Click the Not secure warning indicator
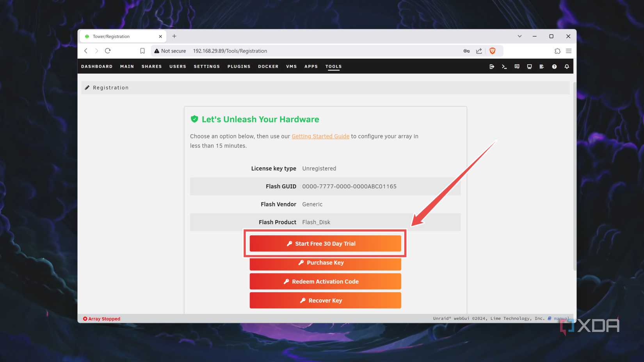 tap(170, 51)
